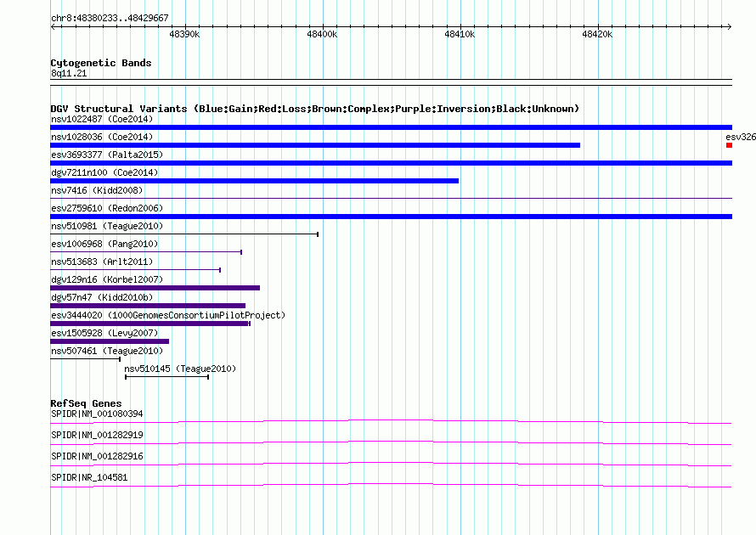Viewport: 756px width, 535px height.
Task: Select the magenta transcript line for SPIDR|NM_001282916
Action: click(x=391, y=465)
